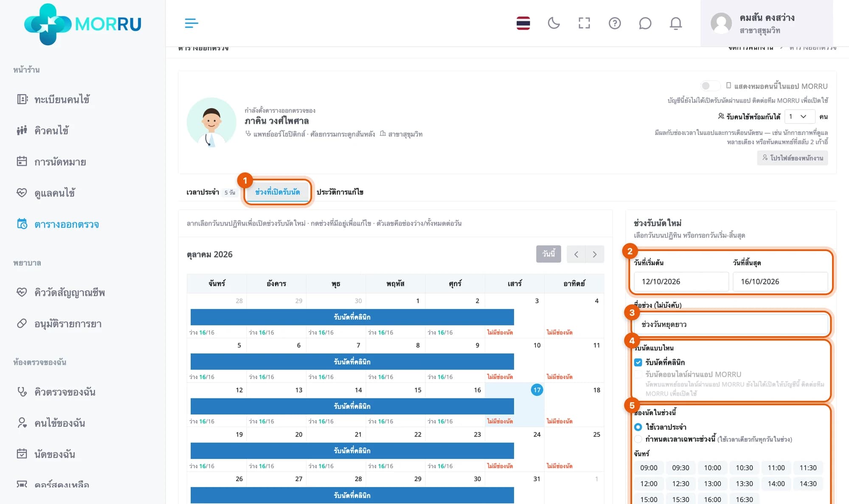This screenshot has width=849, height=504.
Task: Switch to ช่วงที่เปิดรับนัด tab
Action: (x=278, y=192)
